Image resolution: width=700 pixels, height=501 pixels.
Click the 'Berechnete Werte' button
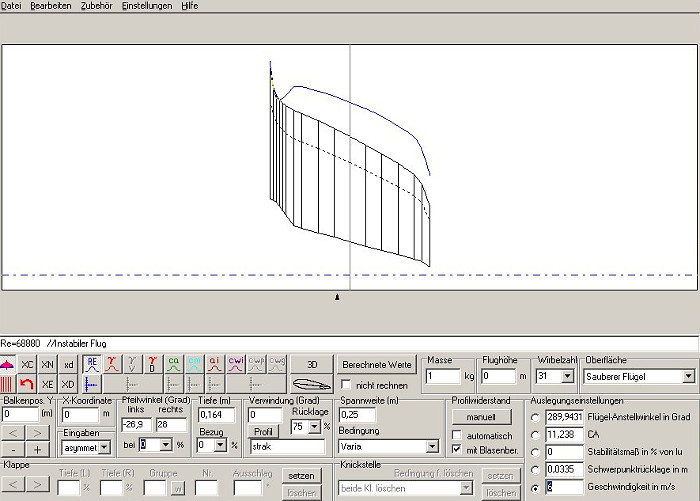pyautogui.click(x=377, y=364)
